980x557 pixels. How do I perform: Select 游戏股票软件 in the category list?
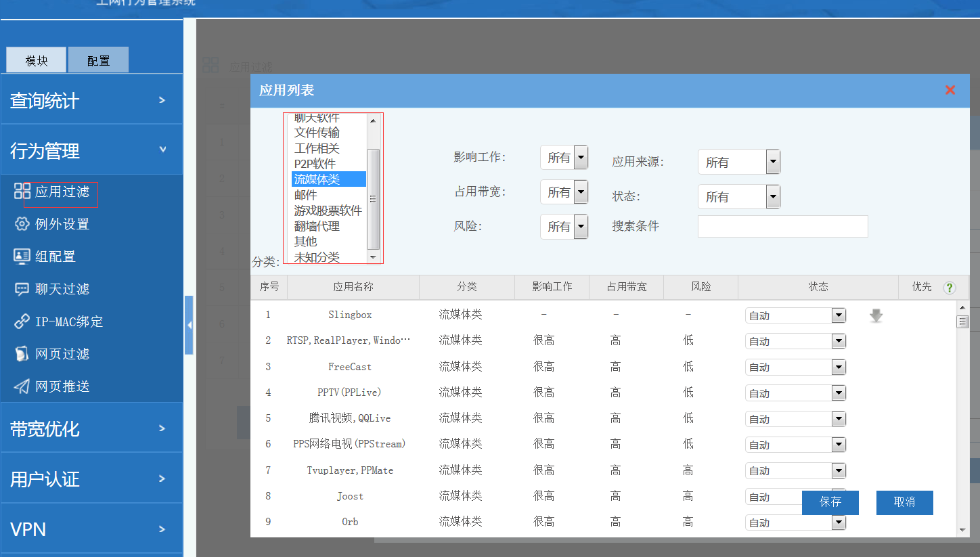coord(328,210)
